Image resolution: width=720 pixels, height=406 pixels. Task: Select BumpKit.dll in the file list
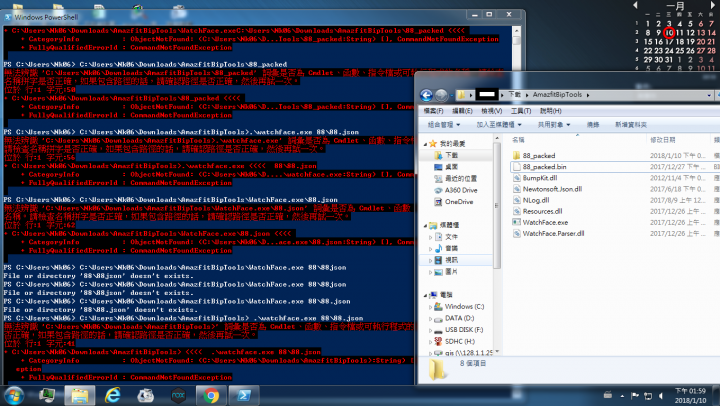click(540, 178)
